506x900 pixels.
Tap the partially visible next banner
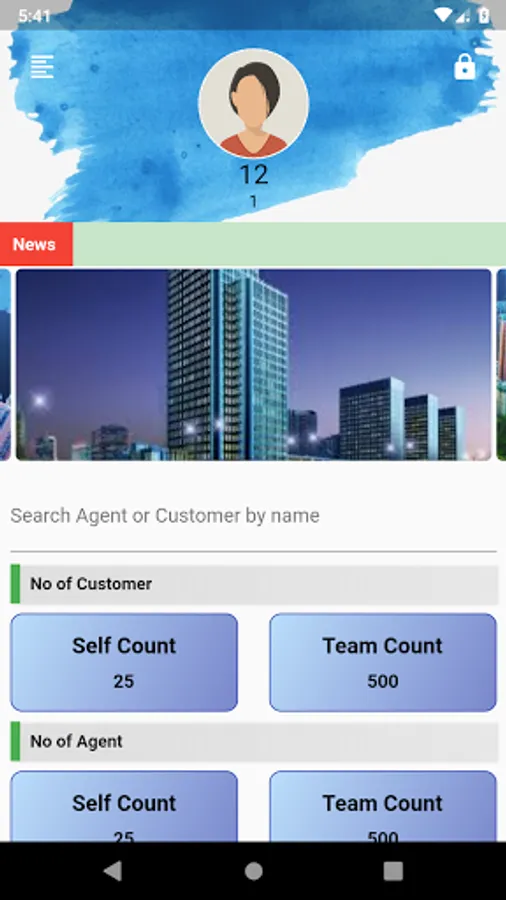[x=501, y=364]
